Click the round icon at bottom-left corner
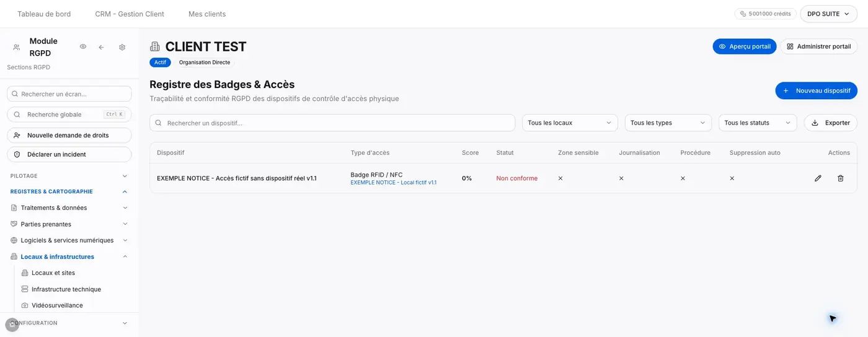 (x=12, y=325)
